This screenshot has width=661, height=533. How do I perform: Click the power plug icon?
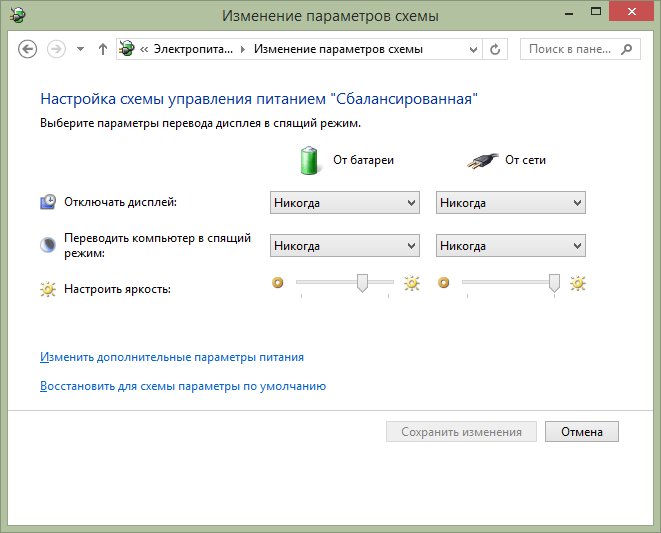[481, 160]
